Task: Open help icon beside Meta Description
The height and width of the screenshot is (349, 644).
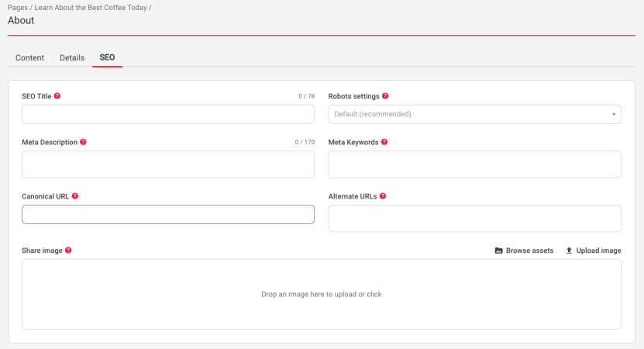Action: pos(83,142)
